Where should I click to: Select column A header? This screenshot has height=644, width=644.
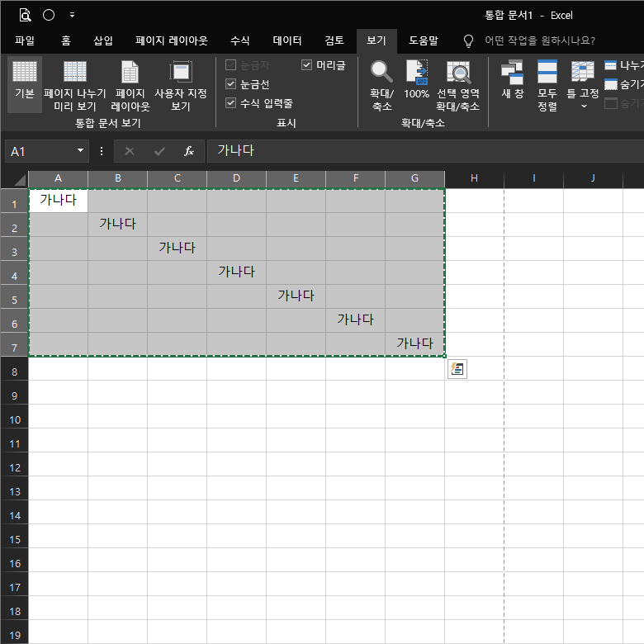pyautogui.click(x=58, y=178)
